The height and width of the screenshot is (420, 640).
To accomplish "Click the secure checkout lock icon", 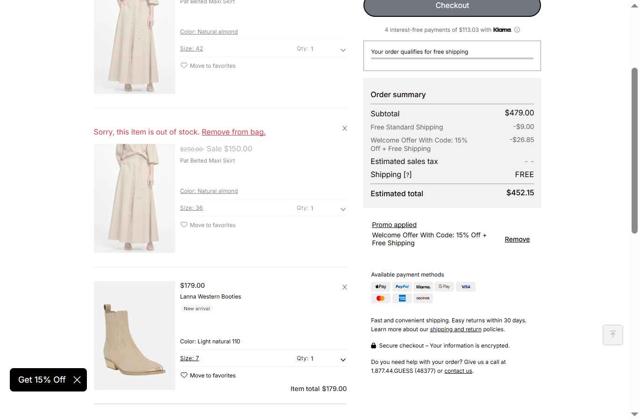I will [373, 346].
